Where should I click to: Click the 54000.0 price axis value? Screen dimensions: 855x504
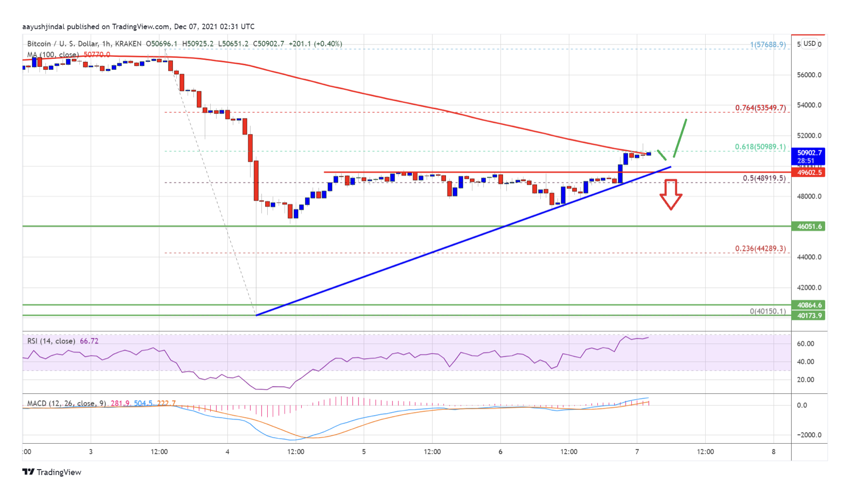pyautogui.click(x=809, y=105)
